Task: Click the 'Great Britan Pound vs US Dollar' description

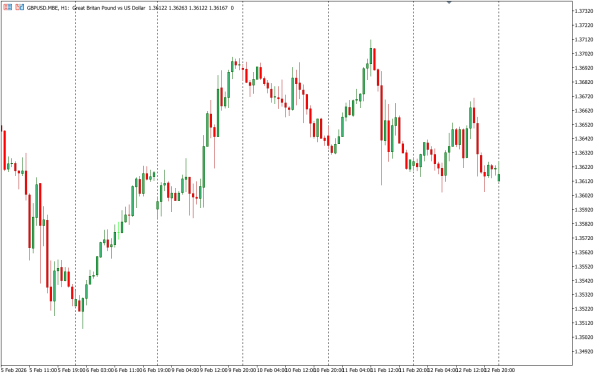Action: [x=109, y=8]
